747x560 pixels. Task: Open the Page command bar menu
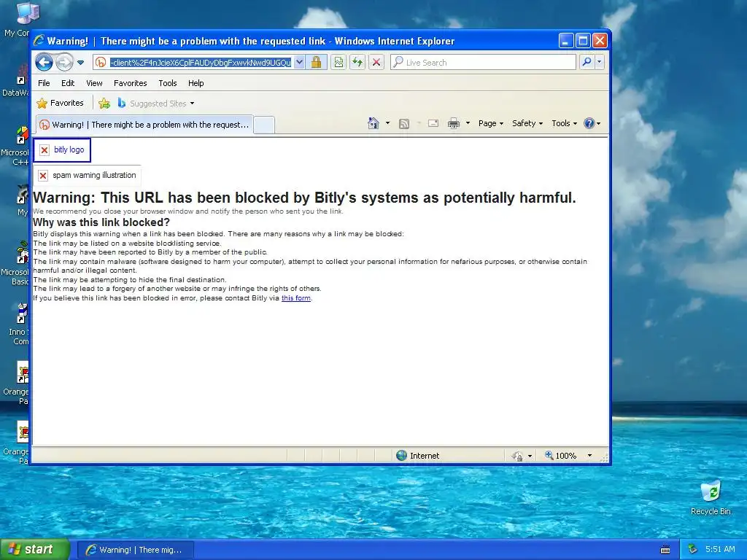pyautogui.click(x=491, y=123)
